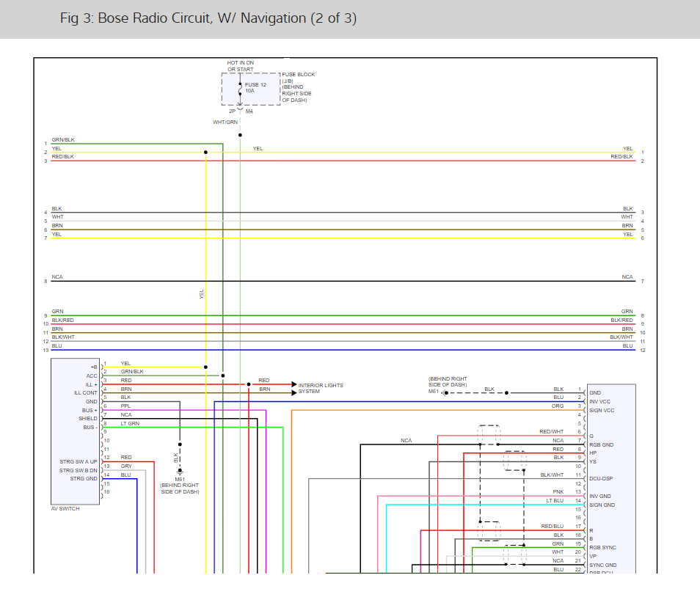Select the "2P" connector label under the fuse
The width and height of the screenshot is (700, 597).
(x=232, y=111)
